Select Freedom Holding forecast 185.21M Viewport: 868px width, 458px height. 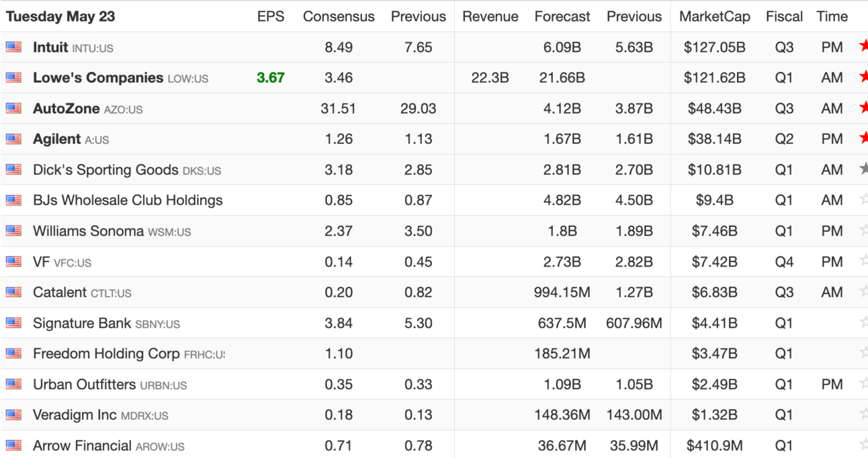[562, 353]
